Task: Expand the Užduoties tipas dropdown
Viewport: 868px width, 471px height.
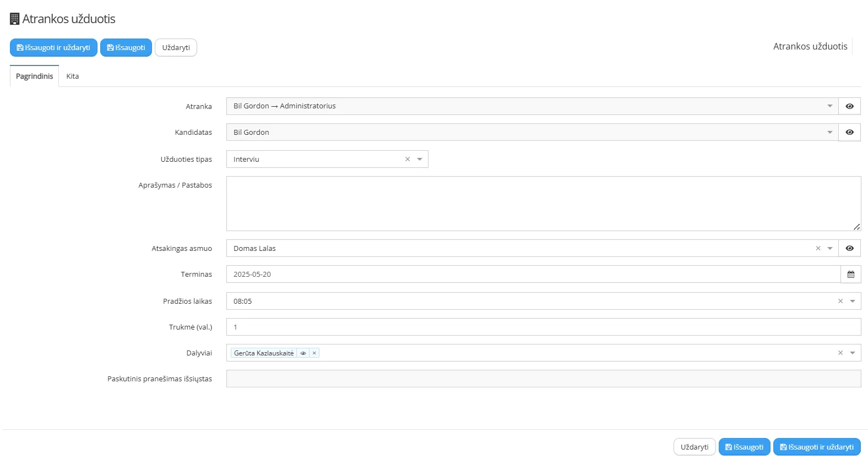Action: tap(420, 159)
